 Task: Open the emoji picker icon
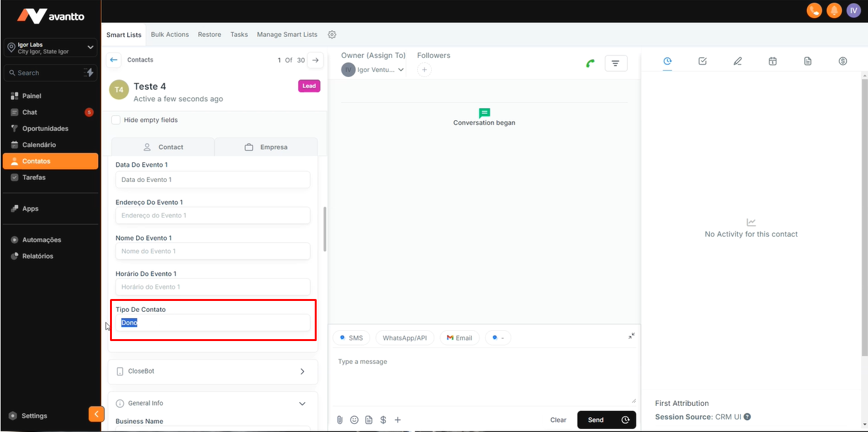pyautogui.click(x=354, y=420)
